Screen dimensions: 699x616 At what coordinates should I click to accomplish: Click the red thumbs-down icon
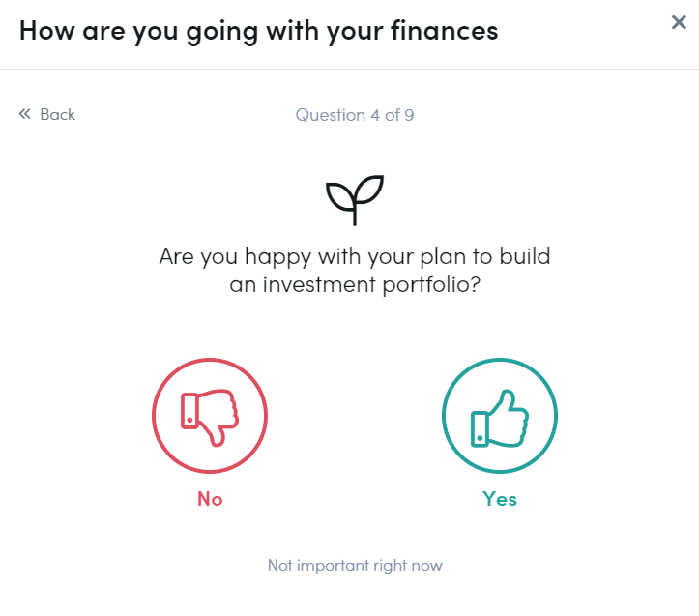[210, 418]
